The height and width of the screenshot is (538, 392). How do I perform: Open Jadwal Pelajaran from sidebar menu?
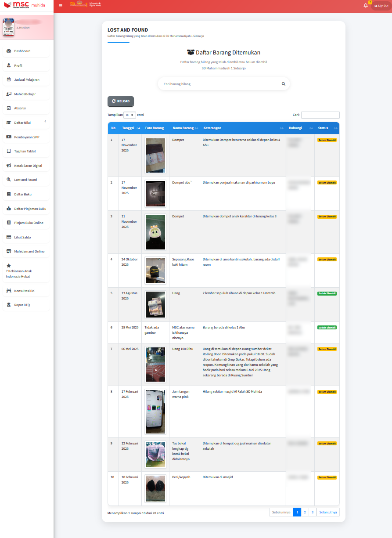pyautogui.click(x=26, y=80)
